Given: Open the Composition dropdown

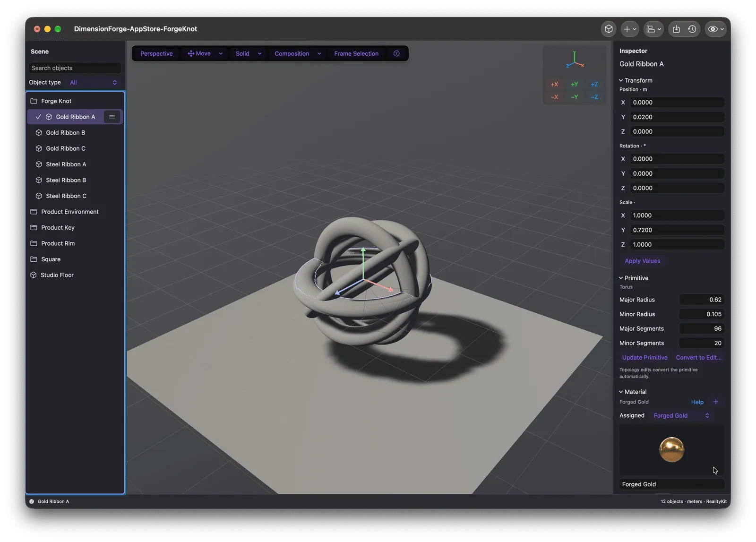Looking at the screenshot, I should pyautogui.click(x=298, y=53).
